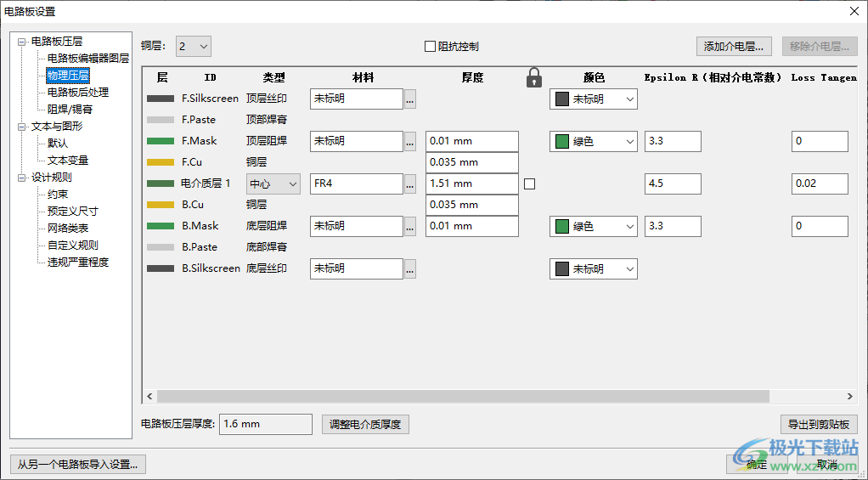Screen dimensions: 868x480
Task: Click the F.Cu thickness field 0.035 mm
Action: 472,163
